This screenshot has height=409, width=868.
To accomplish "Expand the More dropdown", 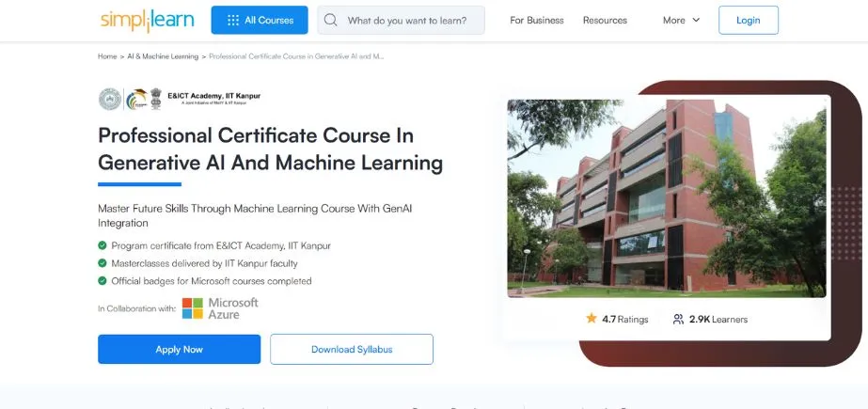I will [681, 21].
